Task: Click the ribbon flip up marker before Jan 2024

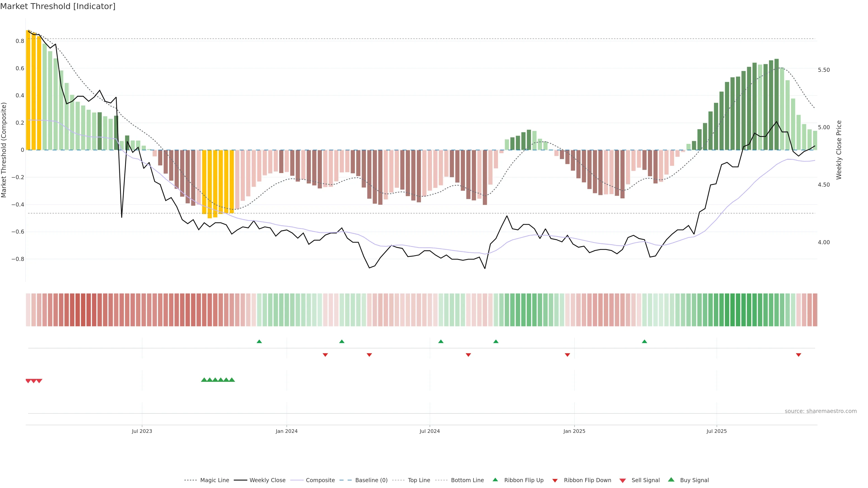Action: tap(259, 342)
